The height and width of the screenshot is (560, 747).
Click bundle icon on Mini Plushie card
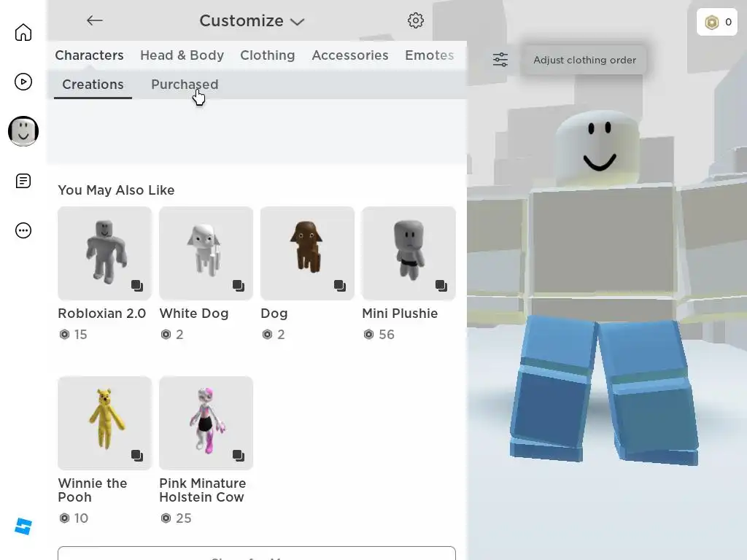(x=441, y=286)
